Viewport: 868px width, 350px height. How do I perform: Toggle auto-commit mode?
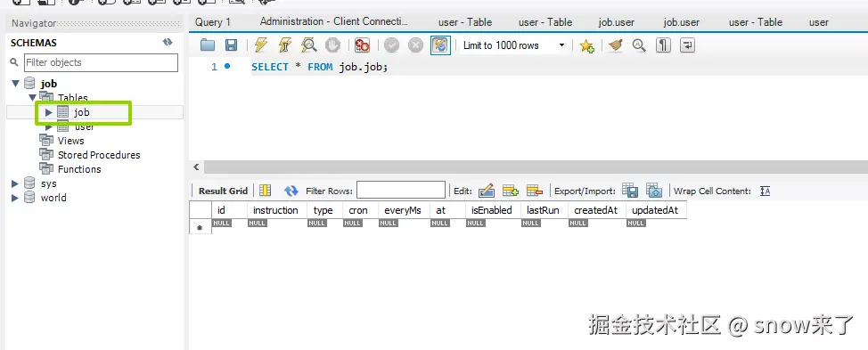(x=440, y=45)
